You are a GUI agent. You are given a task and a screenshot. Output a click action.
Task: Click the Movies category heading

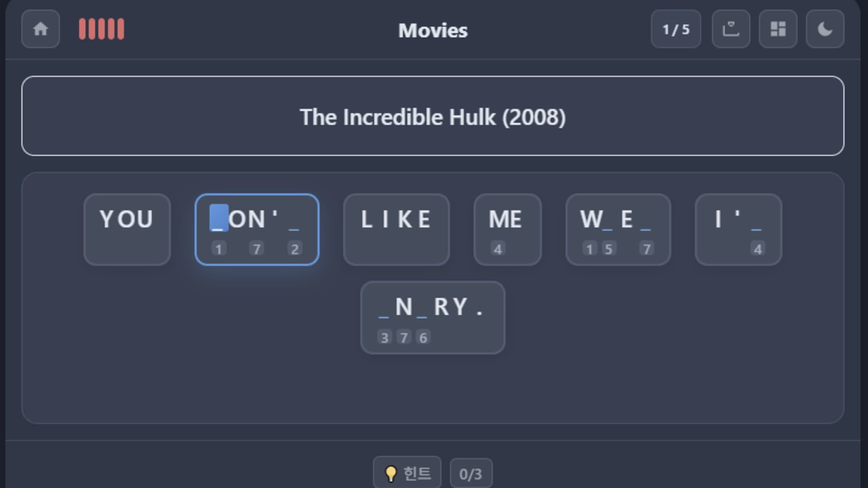tap(433, 30)
